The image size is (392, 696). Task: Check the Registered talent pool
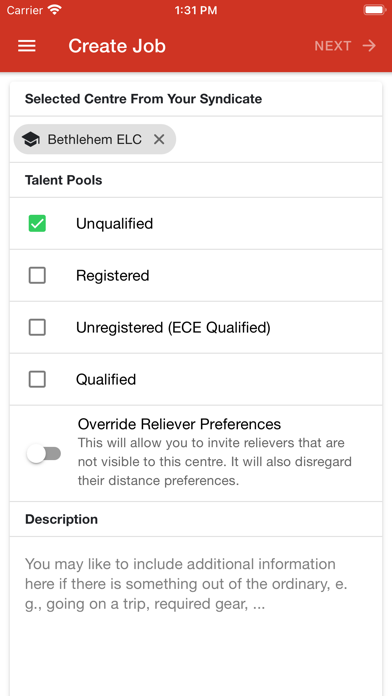(37, 276)
